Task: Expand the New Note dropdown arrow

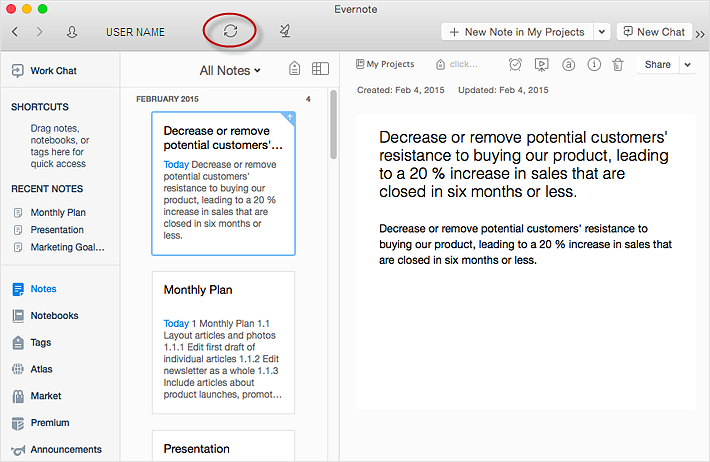Action: point(602,32)
